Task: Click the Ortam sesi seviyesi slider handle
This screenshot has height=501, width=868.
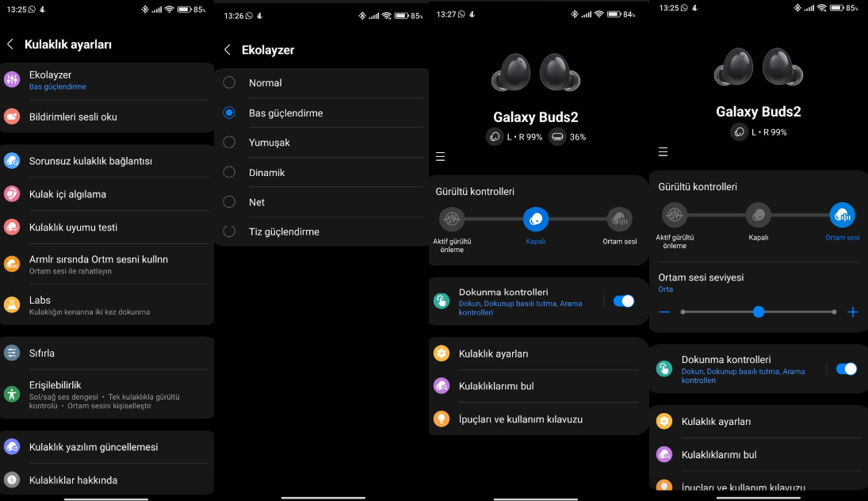Action: tap(759, 312)
